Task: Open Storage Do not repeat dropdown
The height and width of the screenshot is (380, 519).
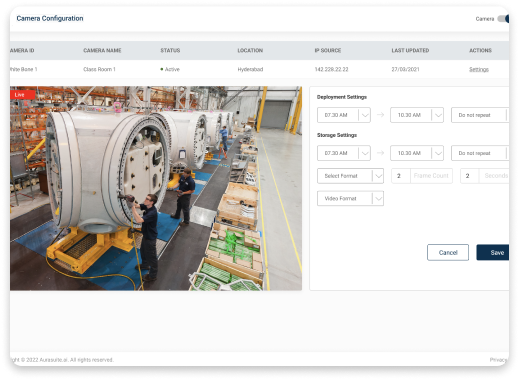Action: tap(480, 153)
